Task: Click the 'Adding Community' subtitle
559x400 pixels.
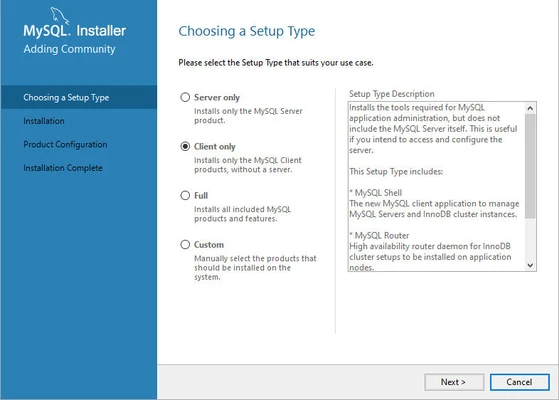Action: tap(70, 49)
